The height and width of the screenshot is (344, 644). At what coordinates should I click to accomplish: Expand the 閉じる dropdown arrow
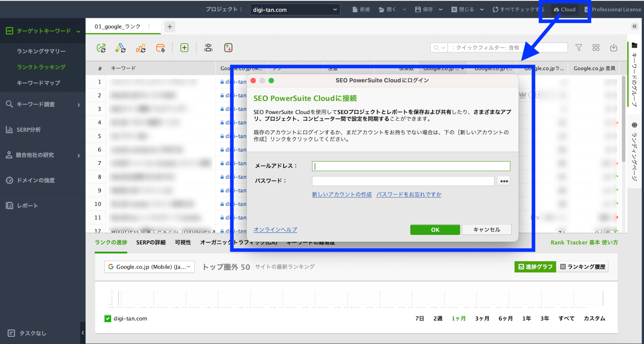(x=482, y=9)
